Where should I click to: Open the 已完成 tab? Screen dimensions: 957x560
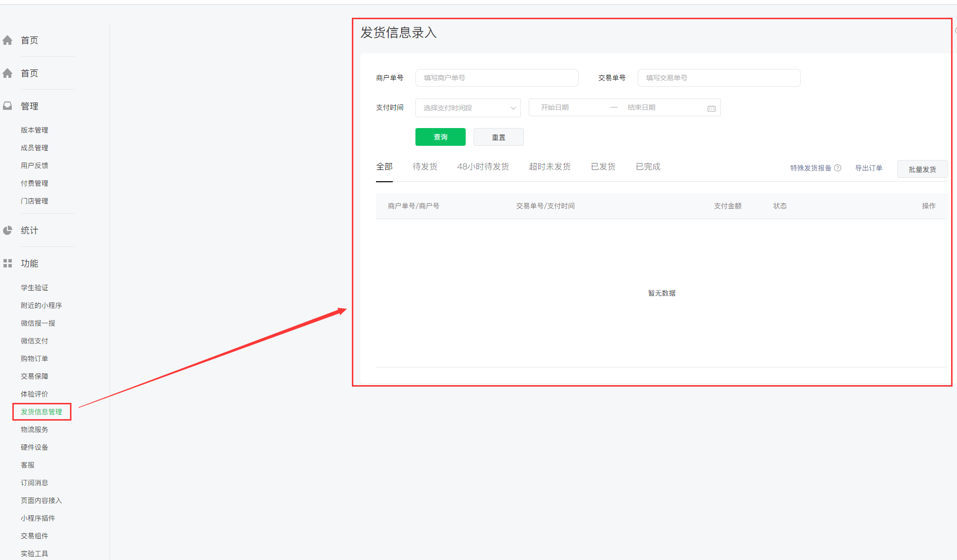click(648, 167)
